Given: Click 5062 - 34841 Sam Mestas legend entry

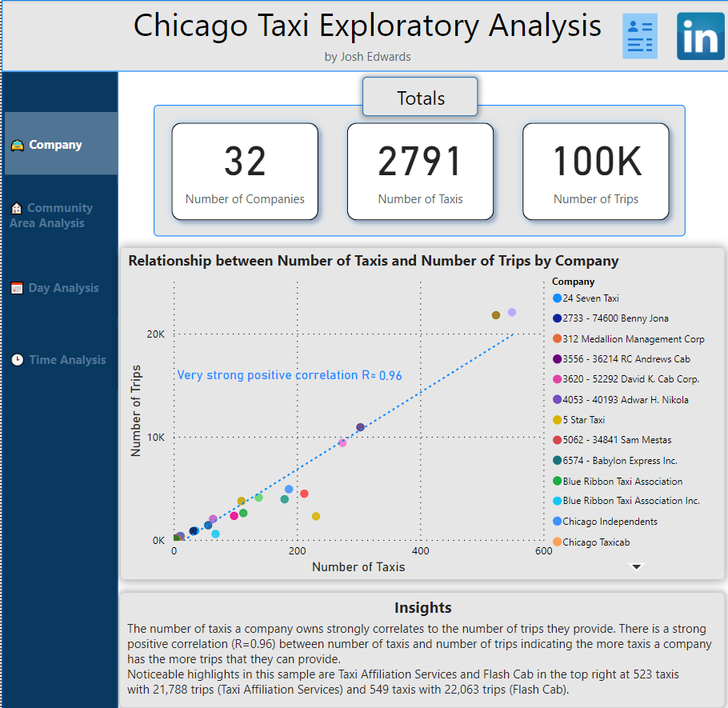Looking at the screenshot, I should click(x=612, y=440).
